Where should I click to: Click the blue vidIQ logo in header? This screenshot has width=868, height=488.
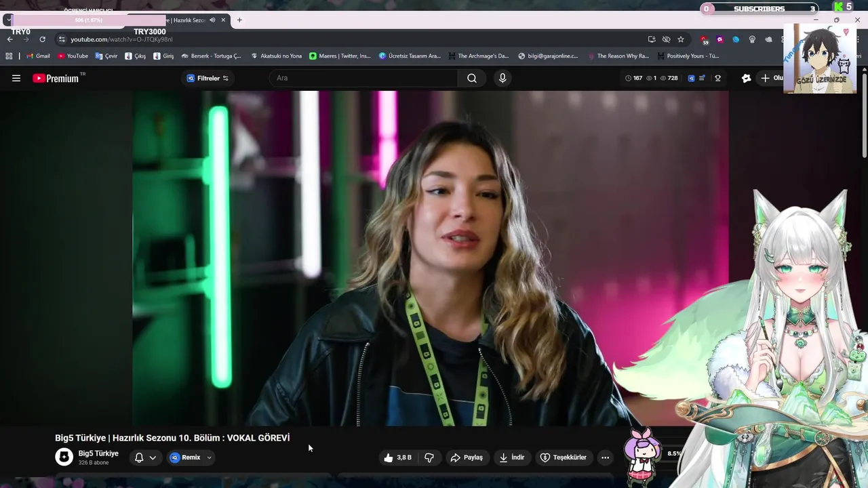[x=691, y=78]
